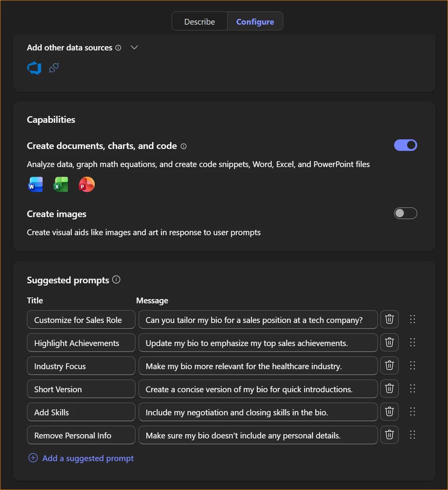Screen dimensions: 448x490
Task: Click Add a suggested prompt
Action: [81, 458]
